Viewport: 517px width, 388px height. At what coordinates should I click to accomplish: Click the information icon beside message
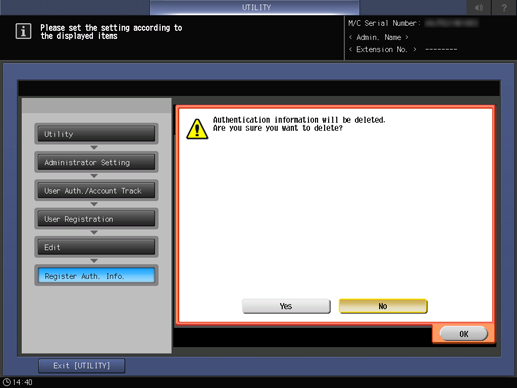[x=23, y=31]
